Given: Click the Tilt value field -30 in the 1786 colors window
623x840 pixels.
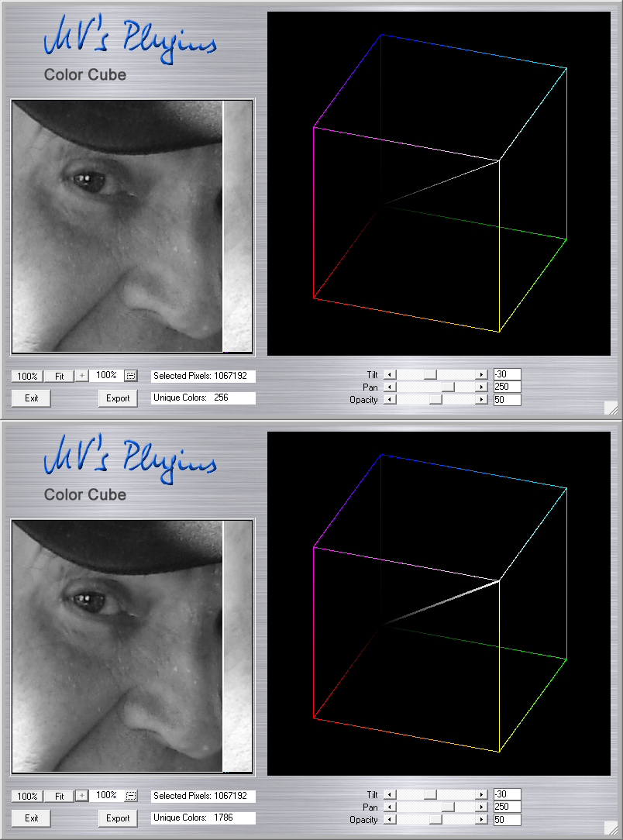Looking at the screenshot, I should tap(507, 794).
